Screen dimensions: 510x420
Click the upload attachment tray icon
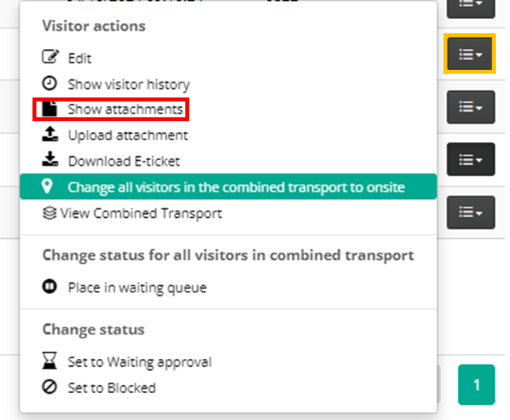50,134
